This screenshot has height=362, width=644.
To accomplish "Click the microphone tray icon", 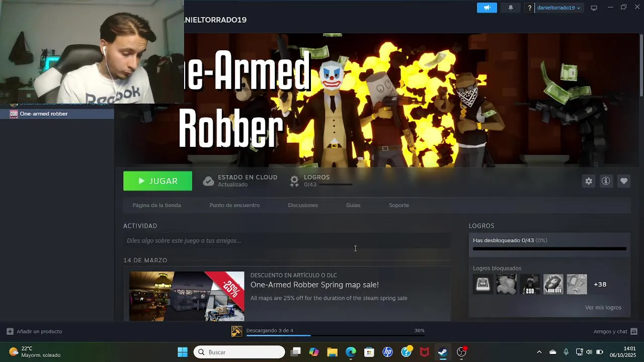I will point(566,352).
